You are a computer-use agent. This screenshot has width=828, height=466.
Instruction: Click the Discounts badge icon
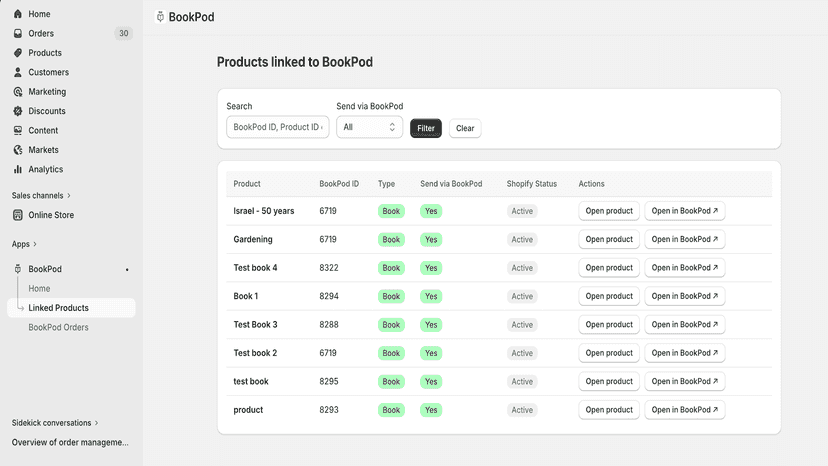tap(18, 111)
